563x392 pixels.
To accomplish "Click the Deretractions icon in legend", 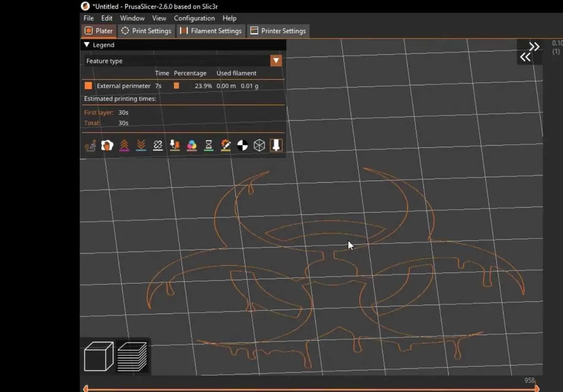I will 141,146.
